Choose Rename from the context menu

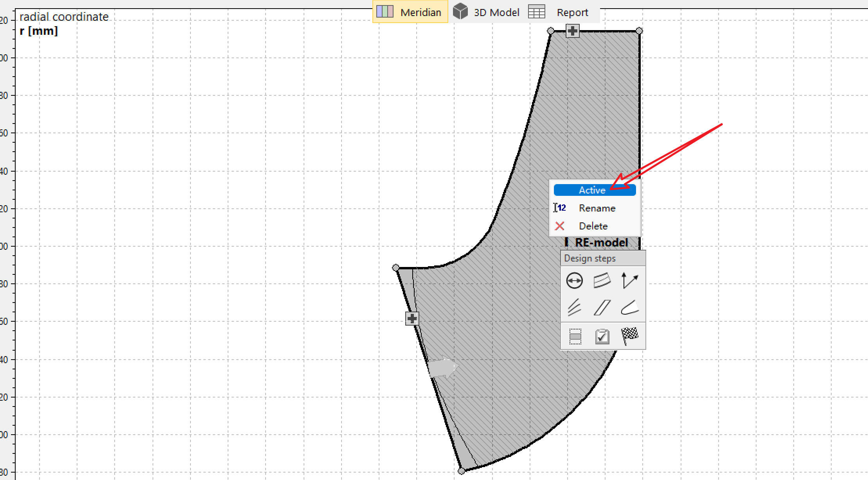pos(597,208)
